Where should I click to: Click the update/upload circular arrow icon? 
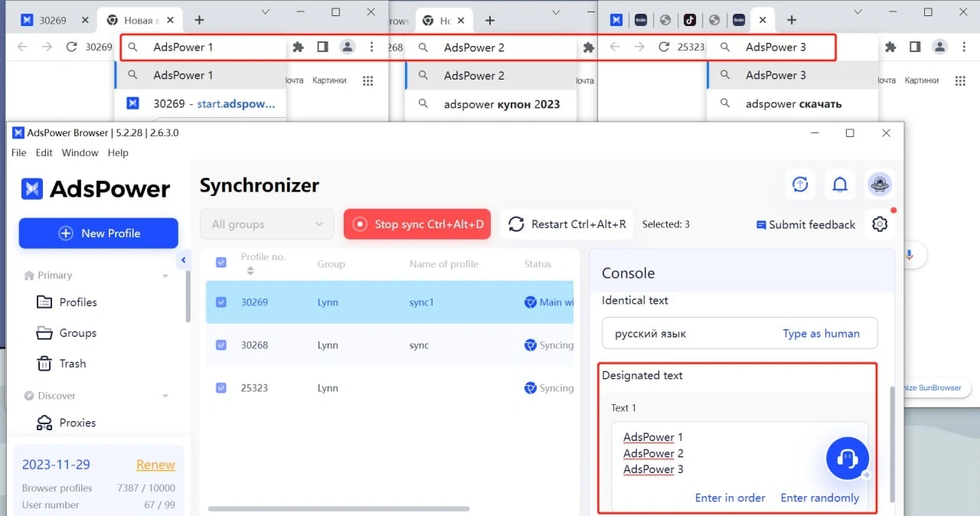pos(800,185)
